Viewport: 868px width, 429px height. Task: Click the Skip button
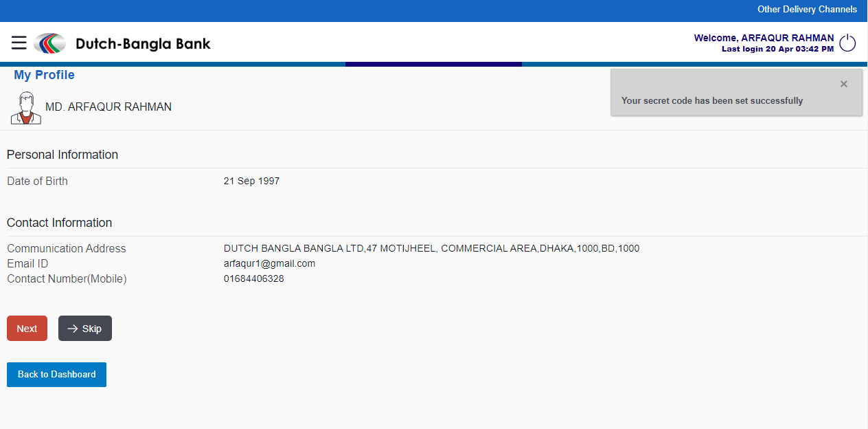click(x=85, y=329)
